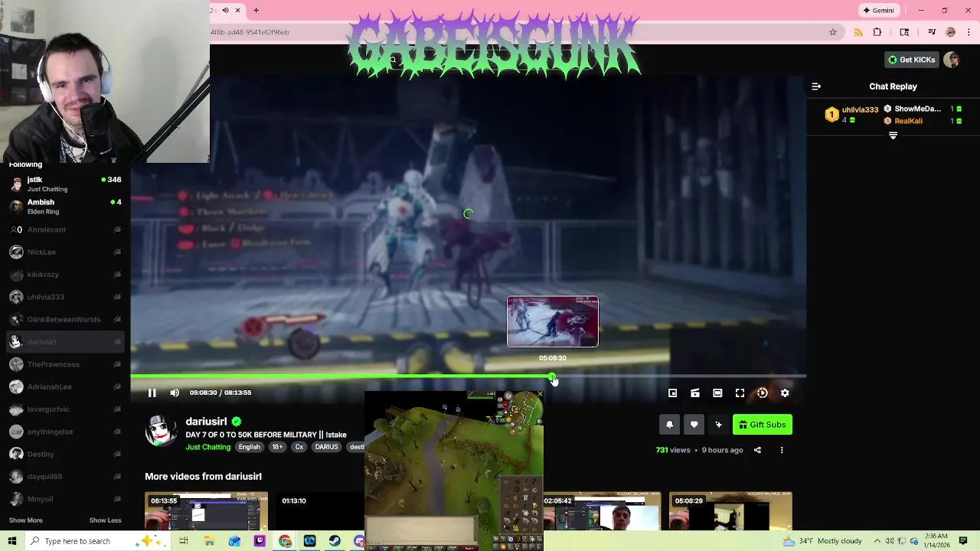980x551 pixels.
Task: Expand the gift leaderboard arrow
Action: coord(893,135)
